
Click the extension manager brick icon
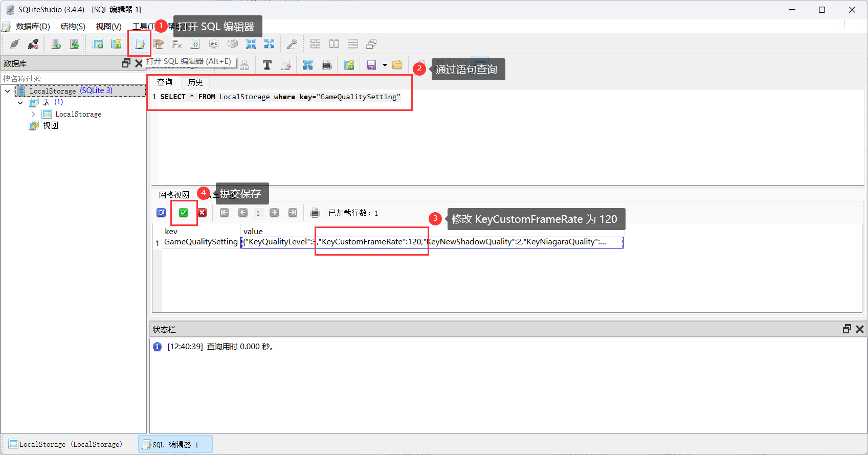coord(233,44)
